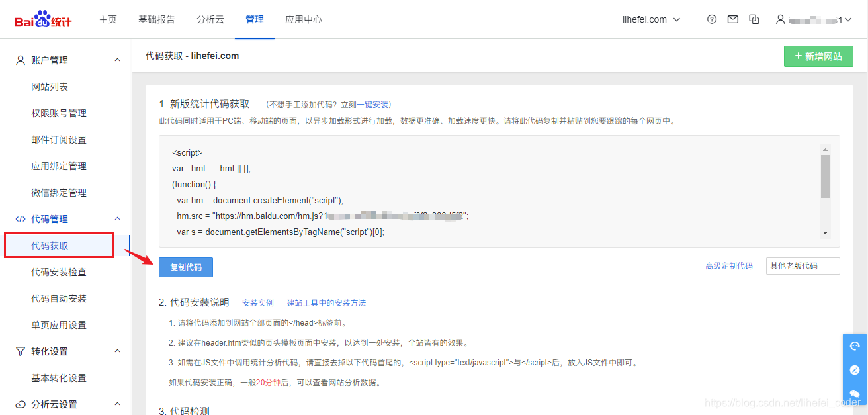
Task: Open 微信绑定管理 in sidebar
Action: pos(59,193)
